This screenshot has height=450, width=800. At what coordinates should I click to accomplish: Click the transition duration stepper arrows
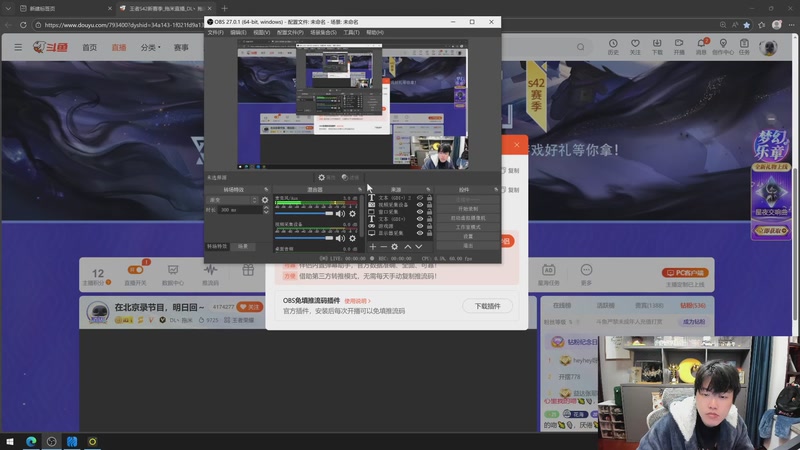[x=266, y=210]
